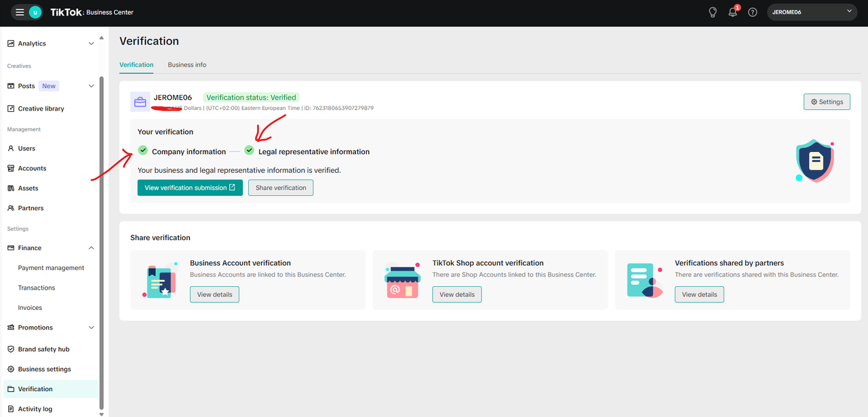Open the JEROME06 account dropdown
The width and height of the screenshot is (868, 417).
812,12
